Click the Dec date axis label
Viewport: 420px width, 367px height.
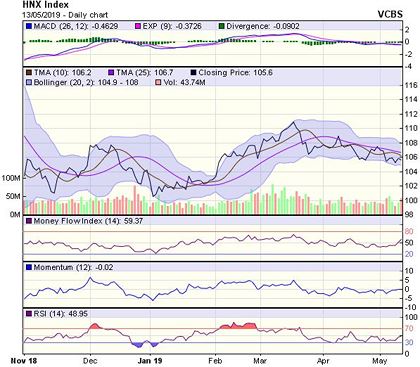click(90, 361)
